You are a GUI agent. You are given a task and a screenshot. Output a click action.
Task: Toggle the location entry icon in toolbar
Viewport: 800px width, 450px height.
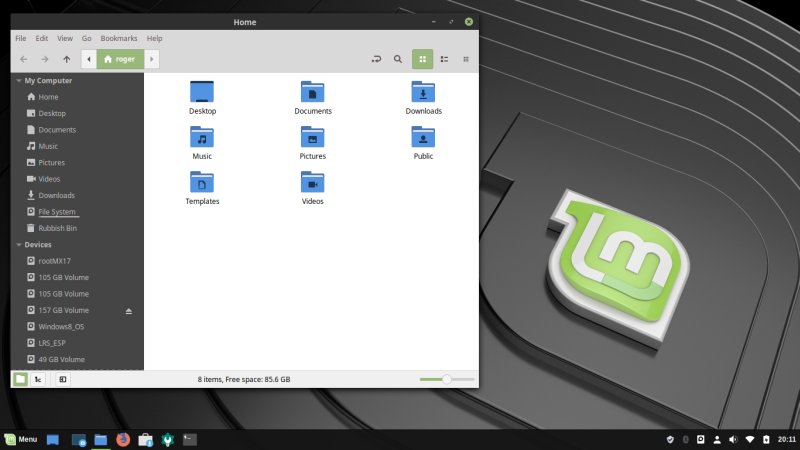pos(376,59)
